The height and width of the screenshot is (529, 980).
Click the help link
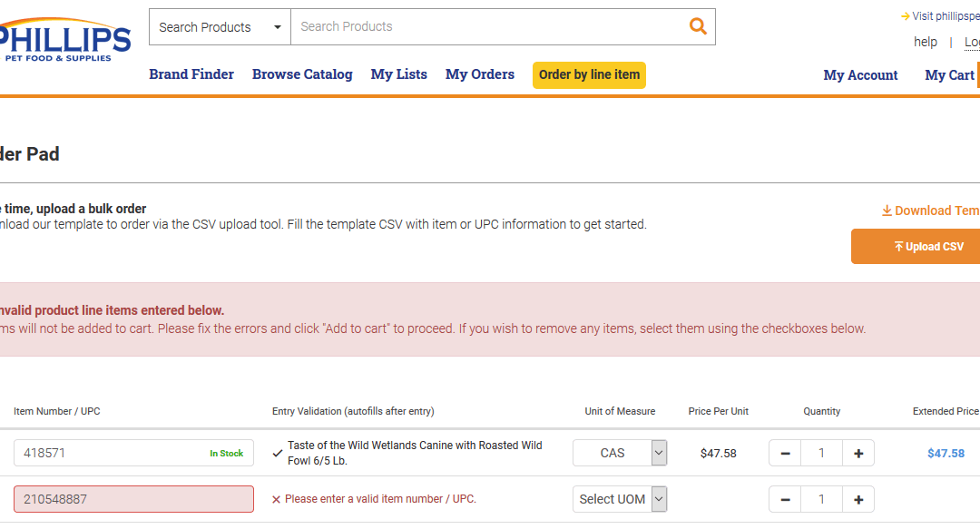[926, 42]
